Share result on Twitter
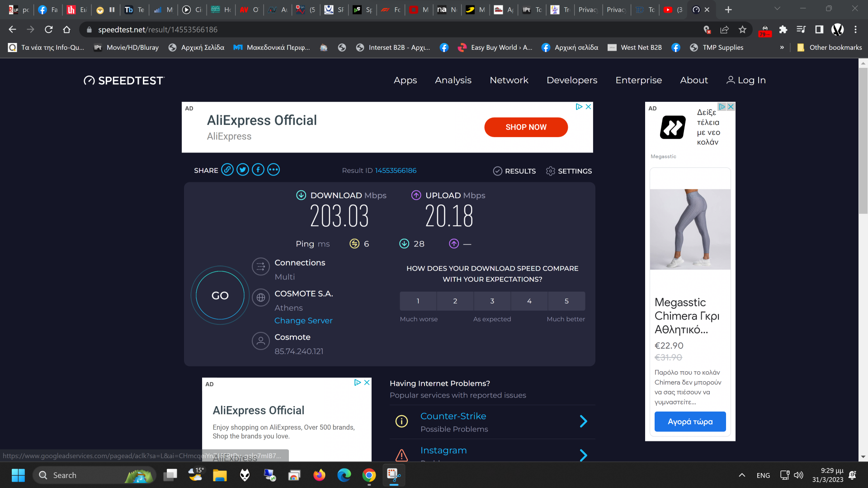This screenshot has width=868, height=488. [x=243, y=170]
